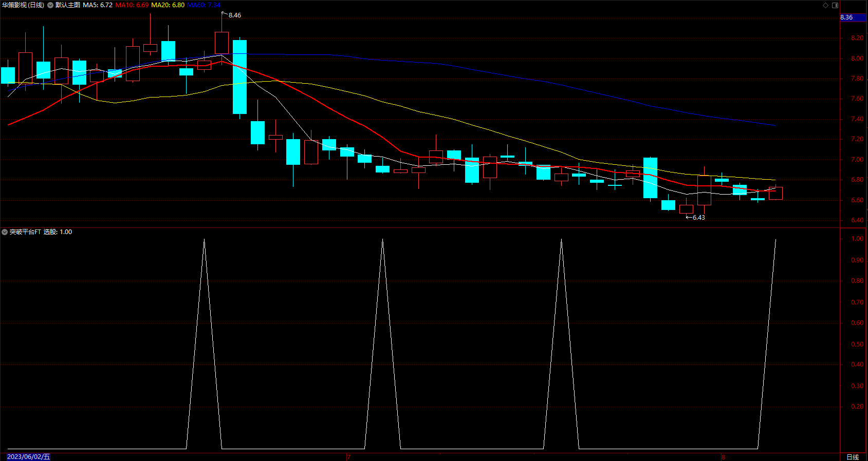This screenshot has height=461, width=868.
Task: Toggle the side panel layout icon
Action: 835,5
